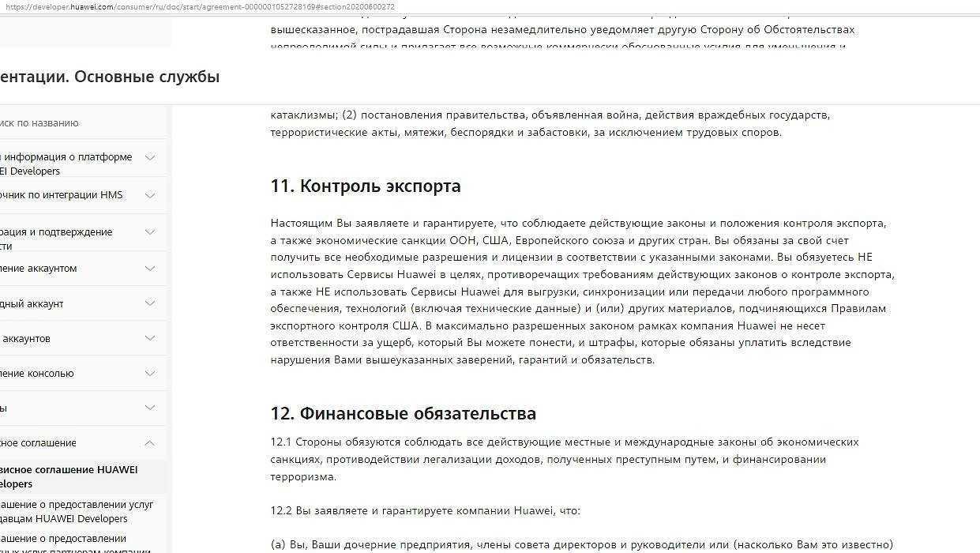Click the '12. Финансовые обязательства' heading
980x553 pixels.
[403, 414]
